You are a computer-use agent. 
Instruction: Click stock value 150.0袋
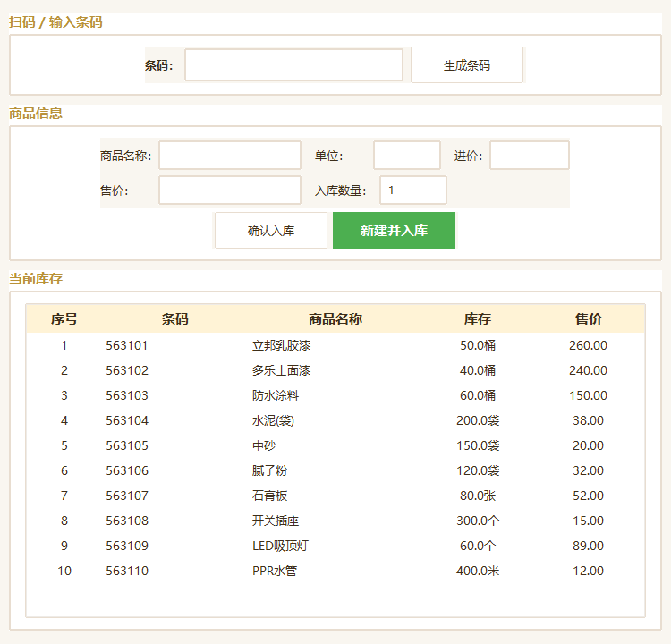478,445
